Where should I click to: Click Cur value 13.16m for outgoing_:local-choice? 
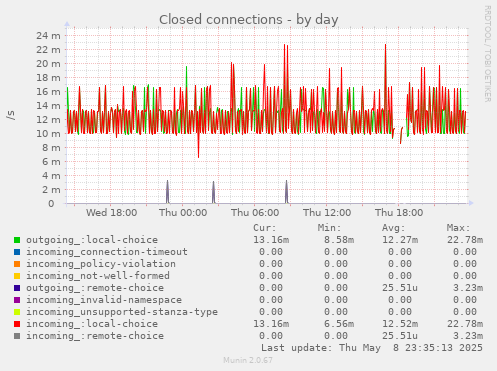[x=271, y=240]
